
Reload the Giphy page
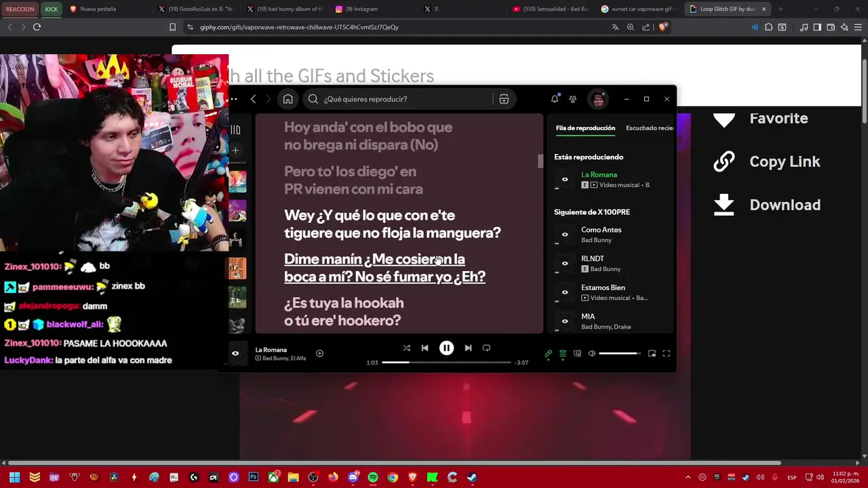tap(37, 27)
